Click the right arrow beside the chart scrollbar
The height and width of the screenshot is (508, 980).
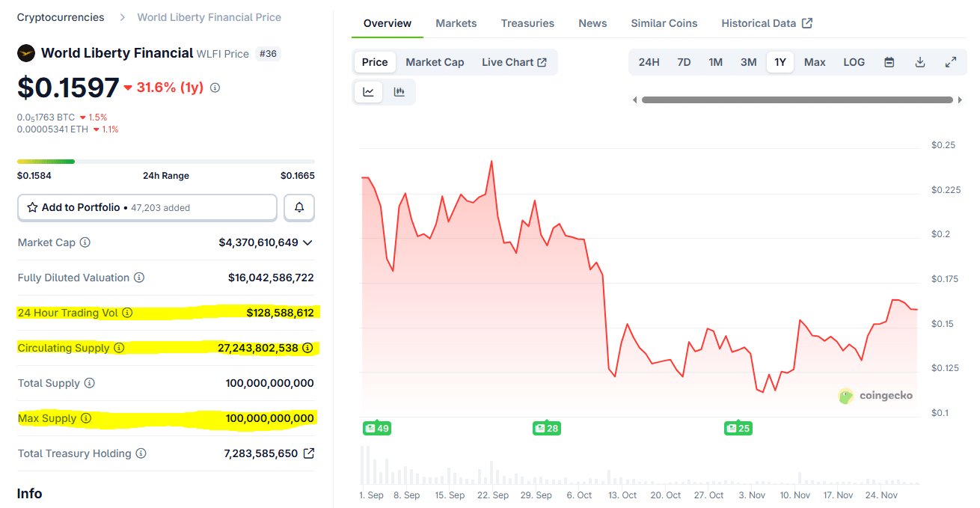(x=961, y=99)
